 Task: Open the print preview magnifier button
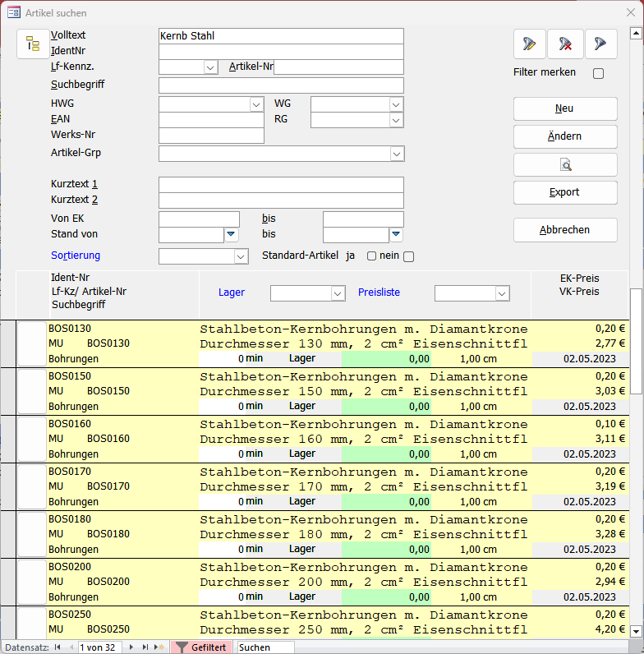[565, 164]
